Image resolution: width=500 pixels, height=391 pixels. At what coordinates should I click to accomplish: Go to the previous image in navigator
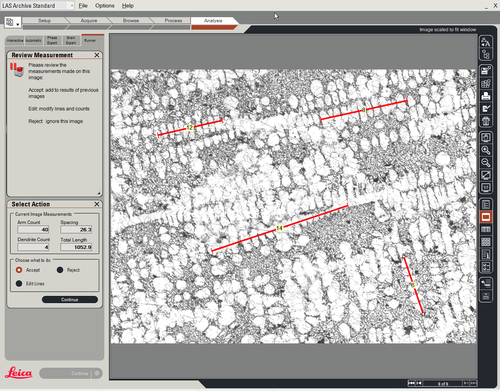[419, 383]
